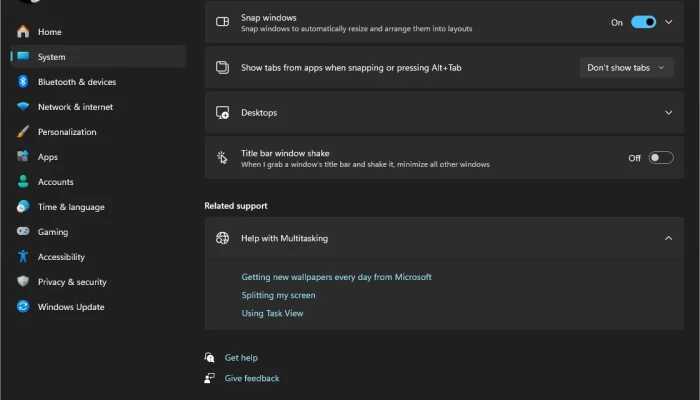Click 'Snap windows to automatically resize' description
Viewport: 700px width, 400px height.
pyautogui.click(x=356, y=29)
